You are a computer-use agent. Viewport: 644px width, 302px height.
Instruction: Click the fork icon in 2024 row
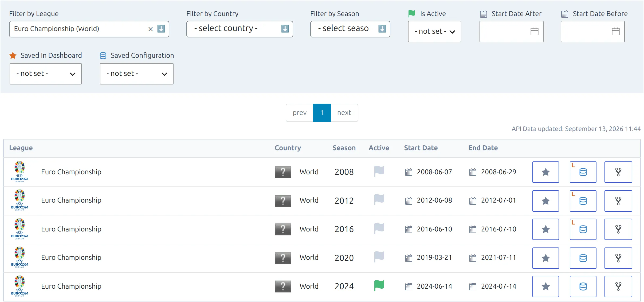(x=618, y=286)
